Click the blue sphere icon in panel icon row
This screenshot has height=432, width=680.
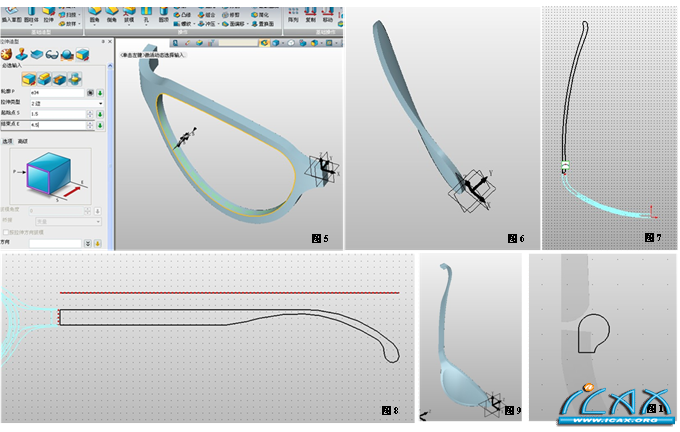pos(67,55)
